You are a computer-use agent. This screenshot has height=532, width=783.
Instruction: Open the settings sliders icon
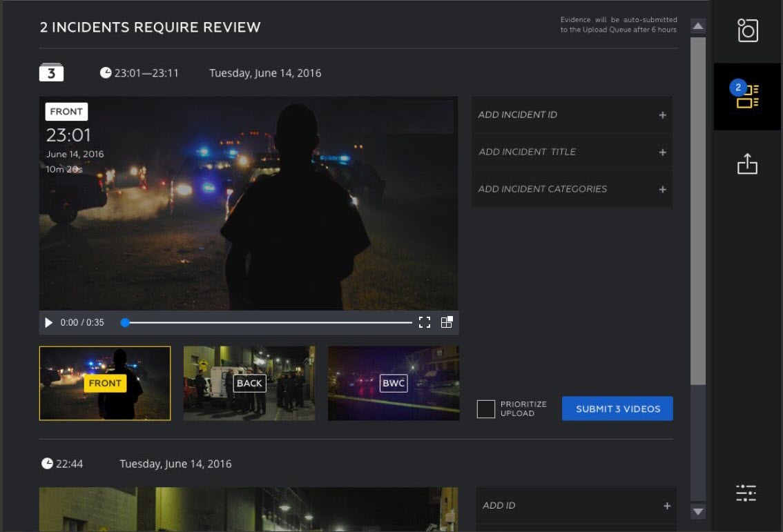coord(746,493)
